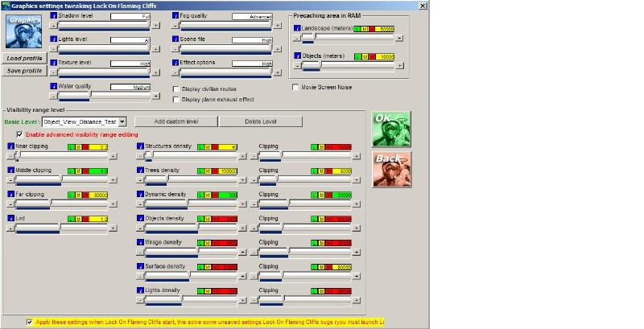
Task: Close the Graphics settings tweaking window
Action: [423, 6]
